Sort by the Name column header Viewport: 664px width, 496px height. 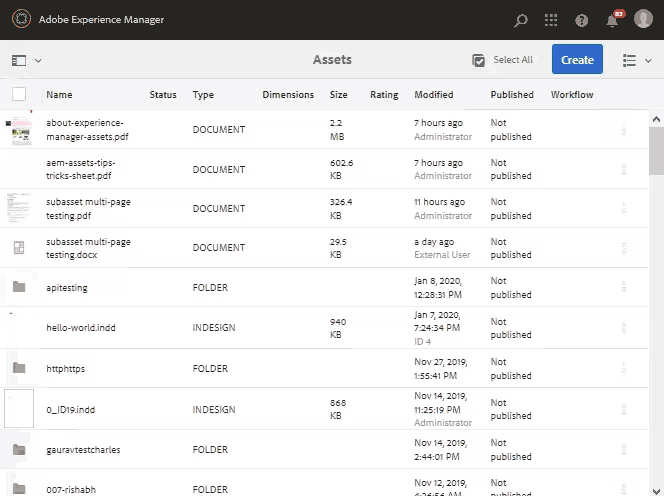point(59,95)
